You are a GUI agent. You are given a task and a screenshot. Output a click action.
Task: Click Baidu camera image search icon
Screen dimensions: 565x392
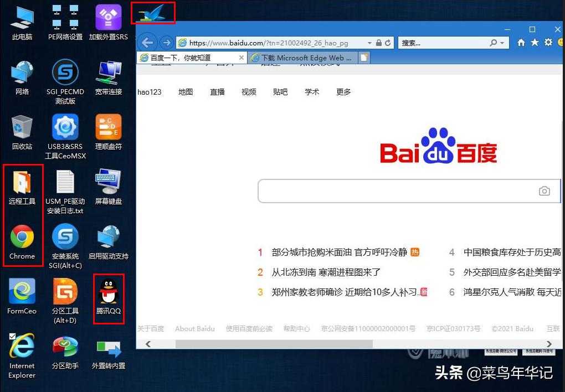(544, 191)
